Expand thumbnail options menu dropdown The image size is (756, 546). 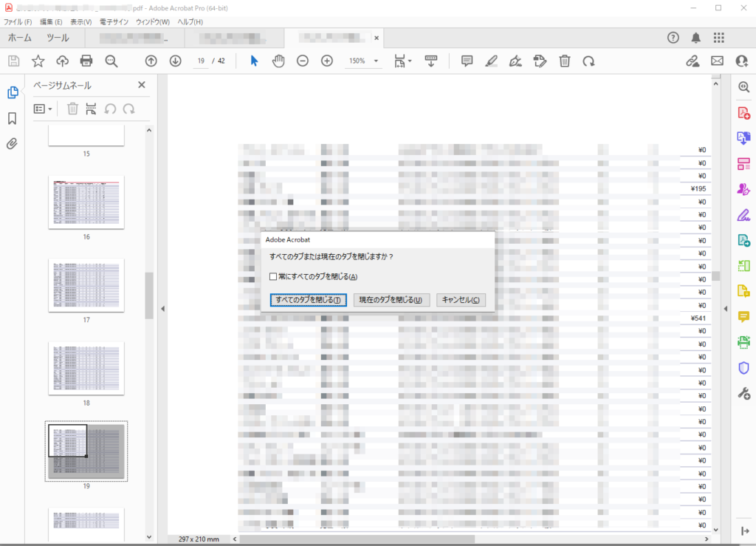(44, 109)
